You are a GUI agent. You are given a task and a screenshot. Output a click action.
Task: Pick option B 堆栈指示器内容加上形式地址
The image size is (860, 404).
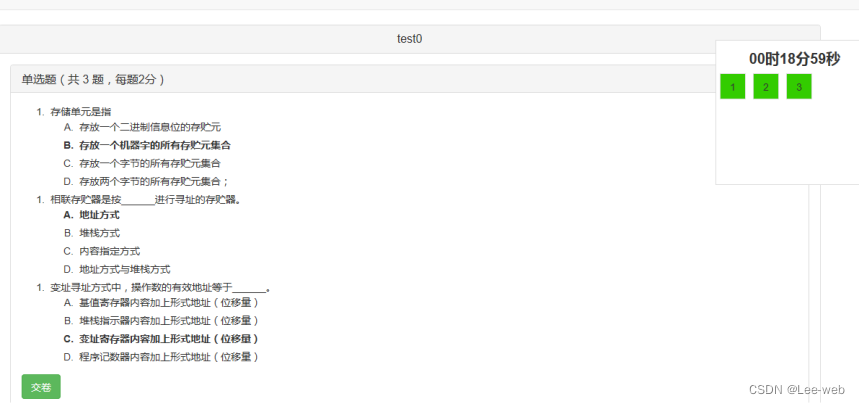(x=161, y=321)
